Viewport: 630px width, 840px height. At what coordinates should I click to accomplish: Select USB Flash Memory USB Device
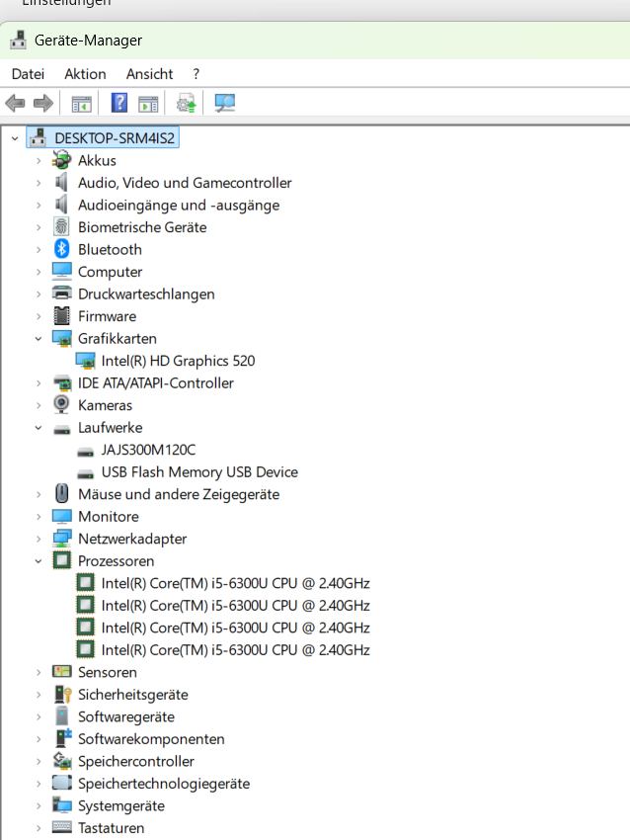pos(199,472)
